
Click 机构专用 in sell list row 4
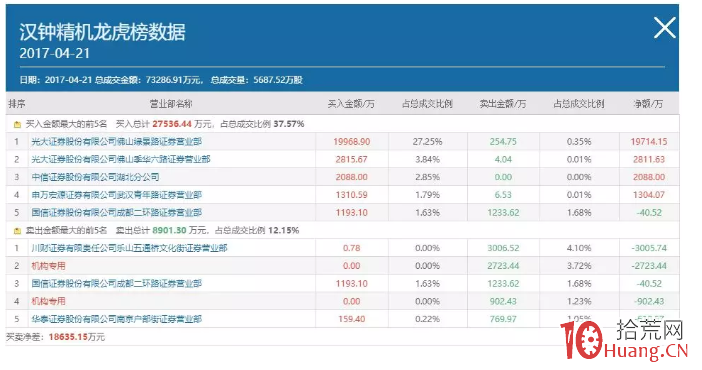[48, 301]
